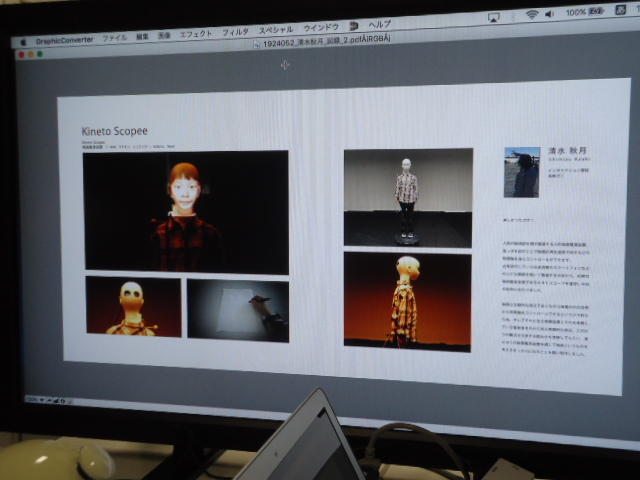Open the ファイル menu
This screenshot has width=640, height=480.
point(114,38)
